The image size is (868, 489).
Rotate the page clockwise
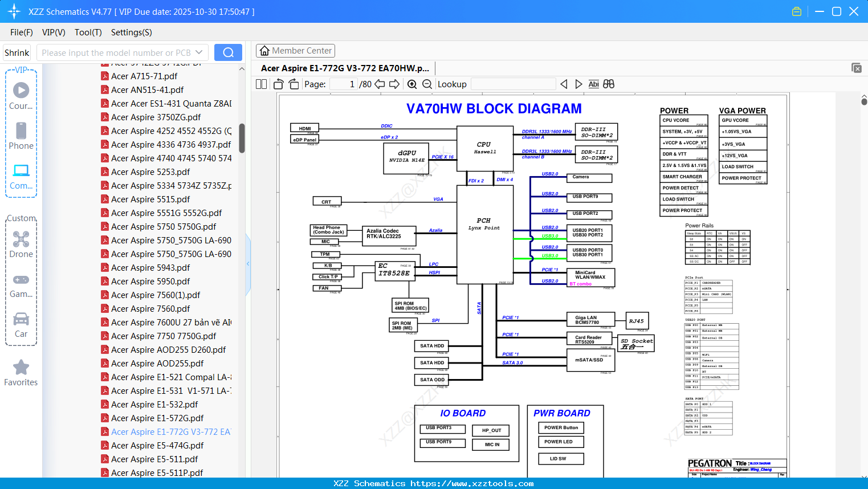294,84
